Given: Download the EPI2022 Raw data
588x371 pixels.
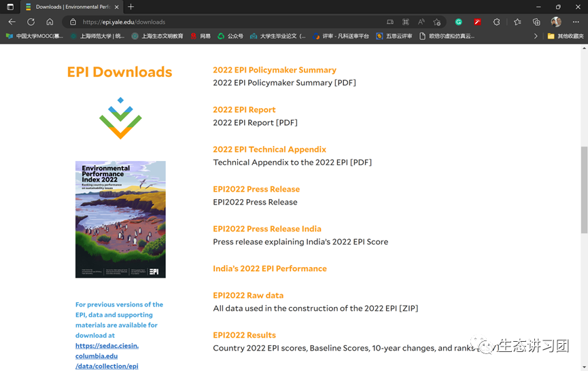Looking at the screenshot, I should [x=248, y=296].
